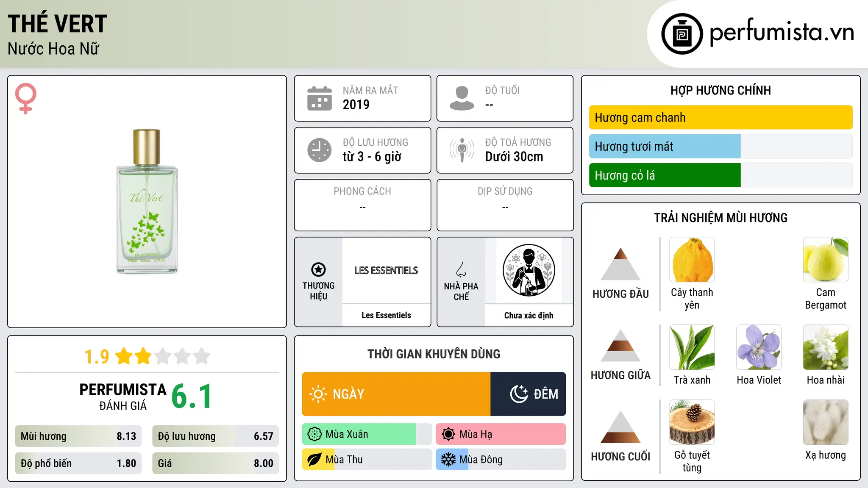Open the Cây thanh yên citron image
This screenshot has width=868, height=488.
click(692, 260)
